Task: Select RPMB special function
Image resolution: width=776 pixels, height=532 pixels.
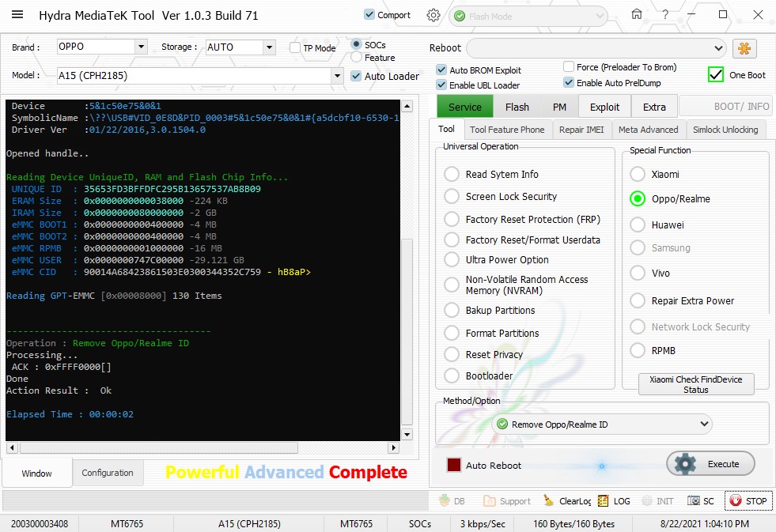Action: point(638,350)
